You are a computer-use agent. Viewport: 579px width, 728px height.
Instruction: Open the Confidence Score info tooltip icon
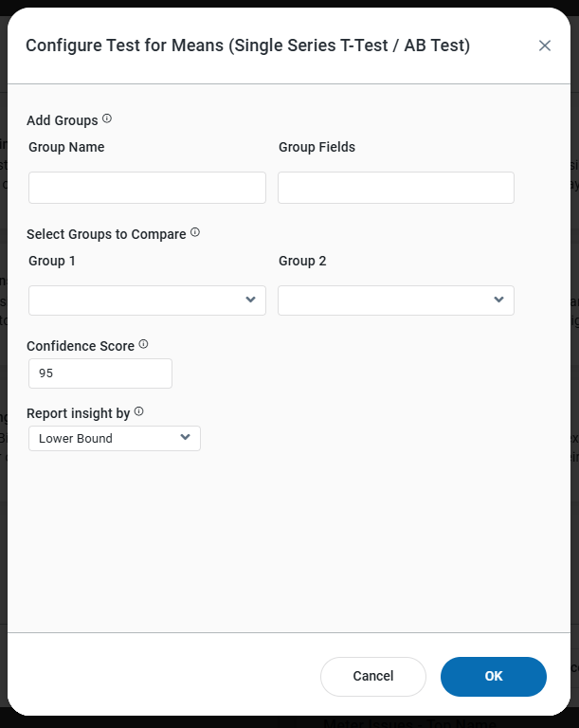[x=144, y=344]
